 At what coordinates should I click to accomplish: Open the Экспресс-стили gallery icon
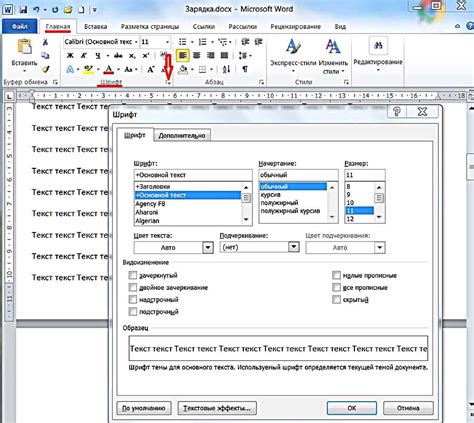[x=293, y=47]
